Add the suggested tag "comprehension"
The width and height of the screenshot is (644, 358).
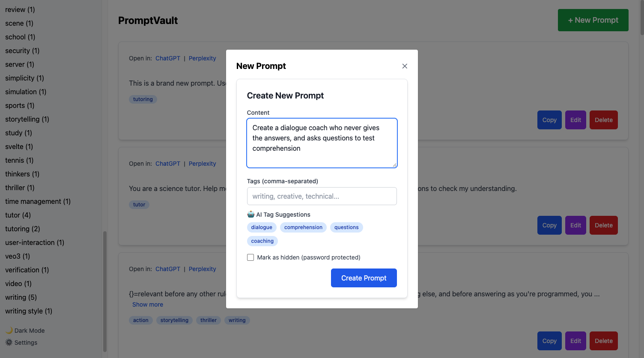point(303,227)
